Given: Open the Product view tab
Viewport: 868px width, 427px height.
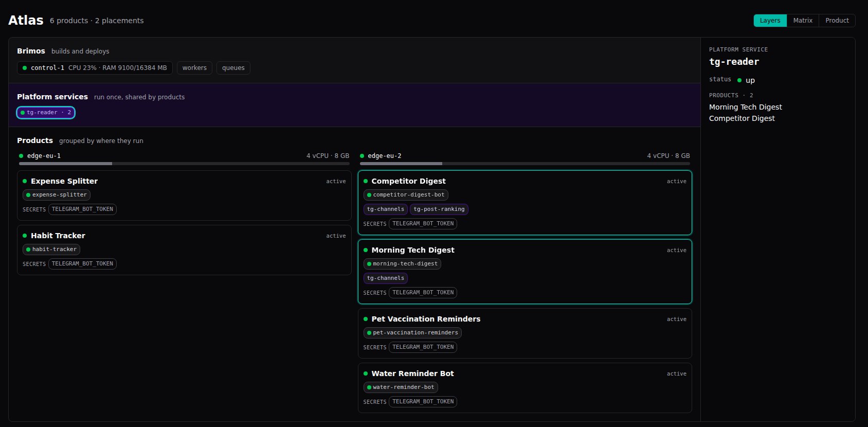Looking at the screenshot, I should (x=837, y=21).
